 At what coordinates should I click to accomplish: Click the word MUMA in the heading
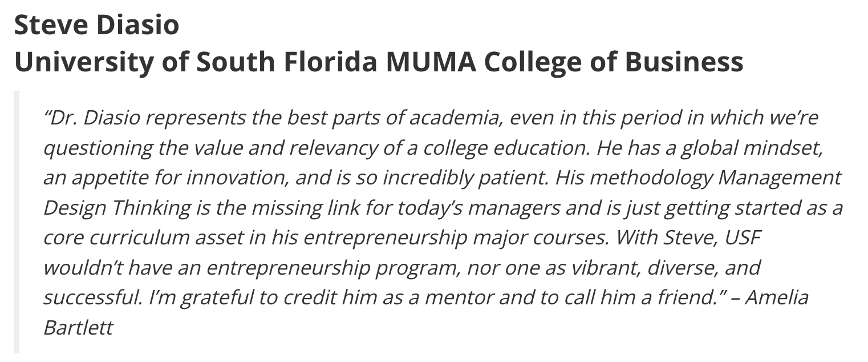coord(430,62)
